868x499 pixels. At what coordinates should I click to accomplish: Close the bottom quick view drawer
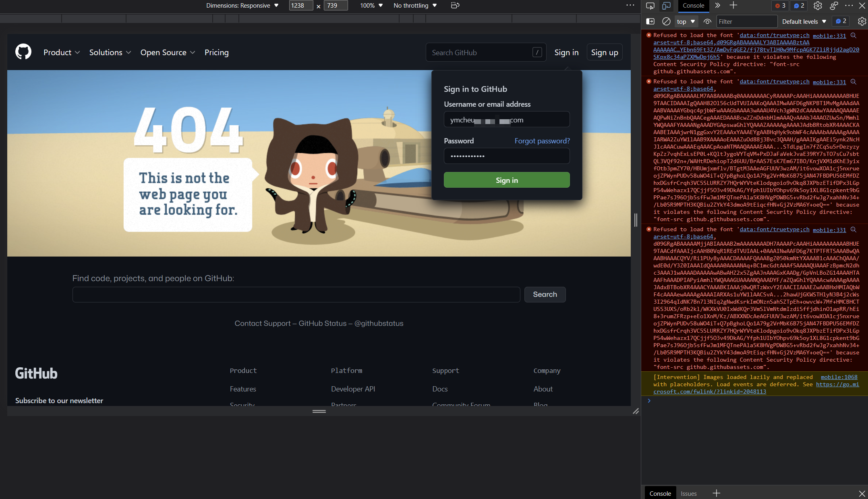862,493
